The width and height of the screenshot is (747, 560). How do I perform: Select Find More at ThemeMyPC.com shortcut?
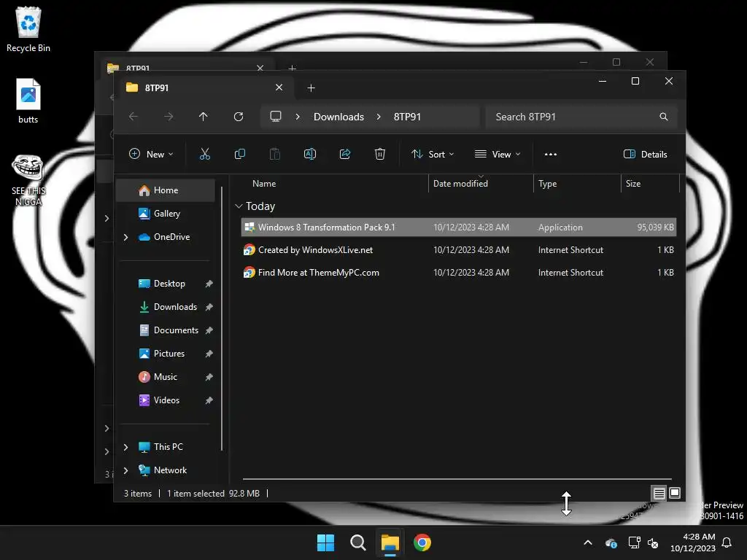(x=459, y=273)
